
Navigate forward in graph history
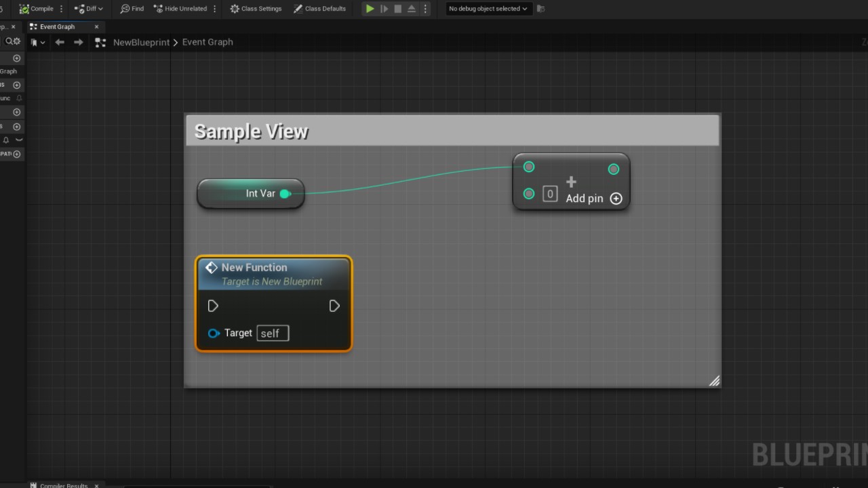point(79,42)
